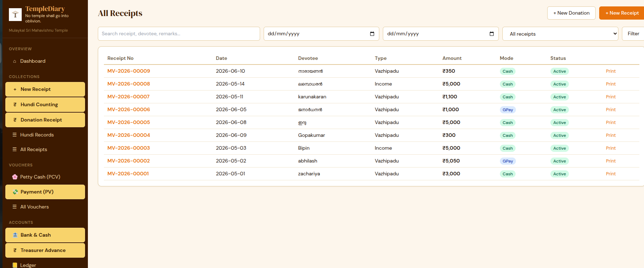The image size is (644, 268).
Task: Open receipt MV-2026-00005
Action: pyautogui.click(x=129, y=123)
